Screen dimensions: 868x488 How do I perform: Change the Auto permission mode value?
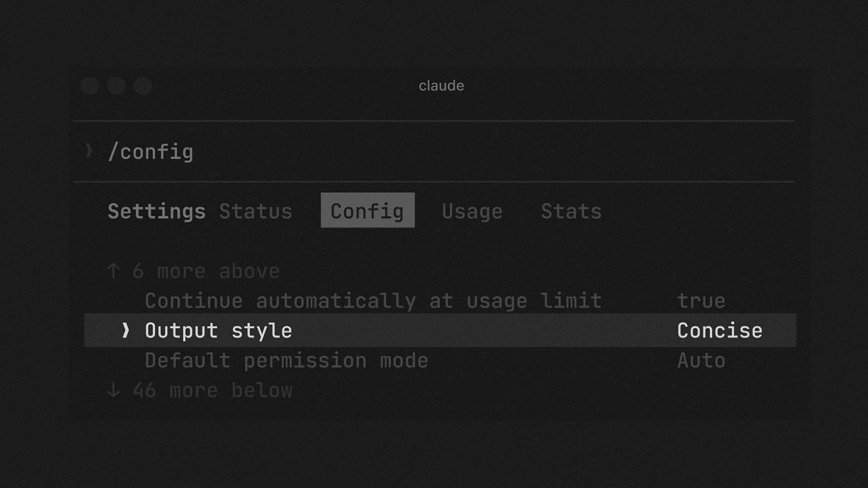(x=701, y=361)
